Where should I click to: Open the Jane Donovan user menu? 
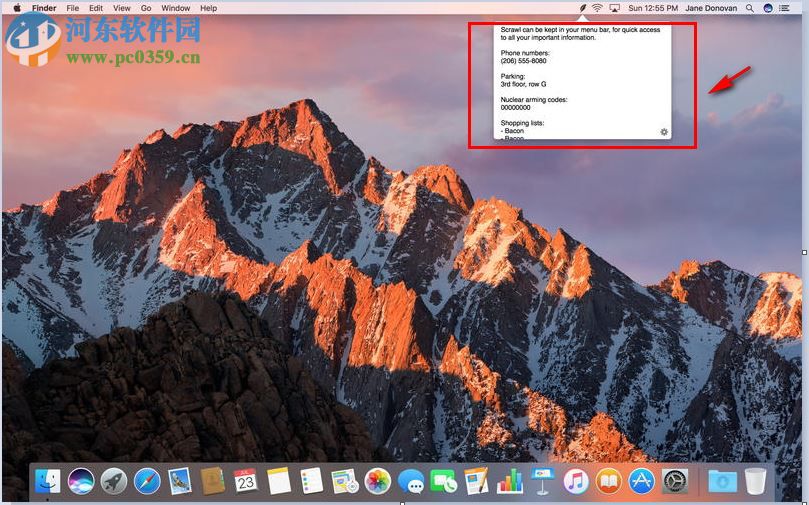point(711,8)
